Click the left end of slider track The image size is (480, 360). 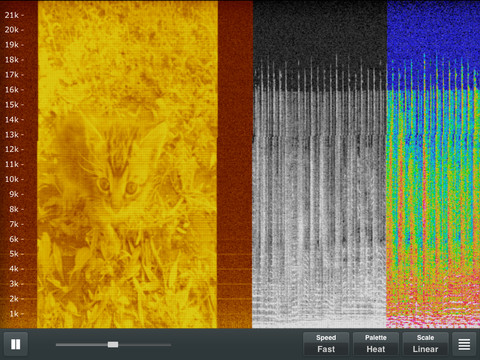click(57, 345)
